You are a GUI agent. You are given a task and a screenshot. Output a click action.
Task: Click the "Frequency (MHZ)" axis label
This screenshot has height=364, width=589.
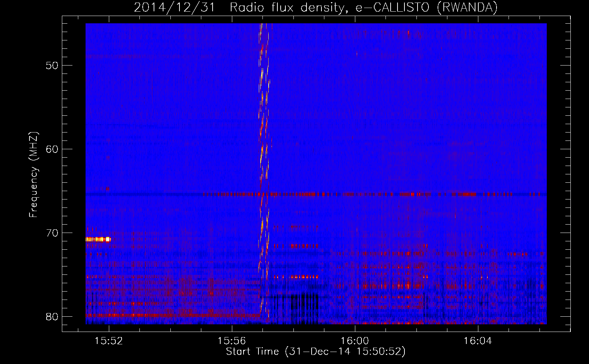tap(33, 175)
